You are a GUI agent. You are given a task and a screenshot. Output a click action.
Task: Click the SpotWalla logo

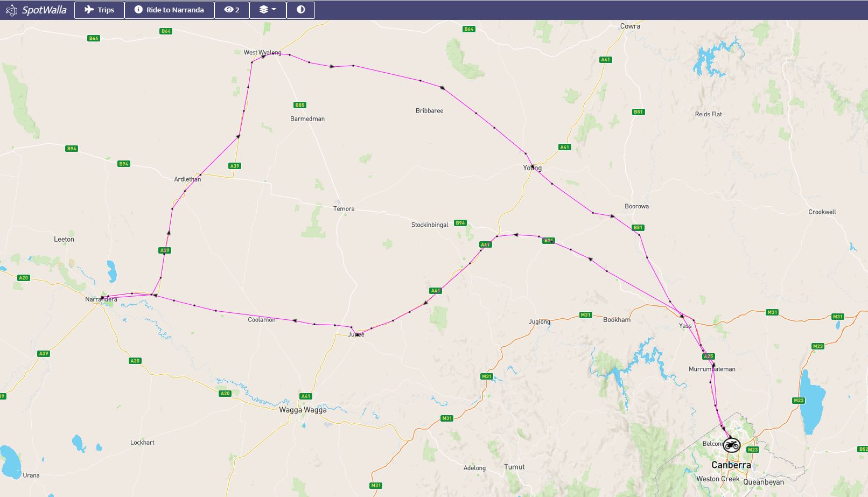(36, 10)
